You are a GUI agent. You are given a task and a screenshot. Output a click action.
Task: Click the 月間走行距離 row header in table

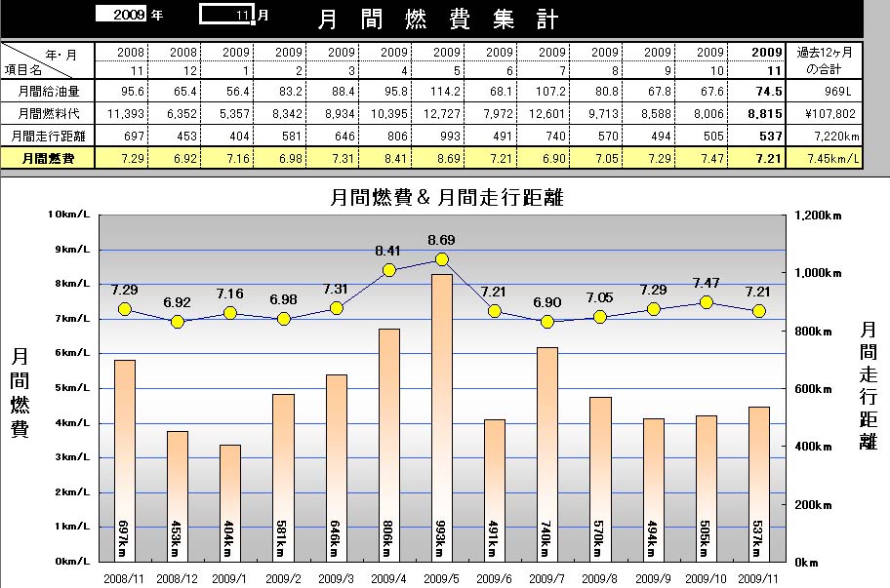coord(48,136)
